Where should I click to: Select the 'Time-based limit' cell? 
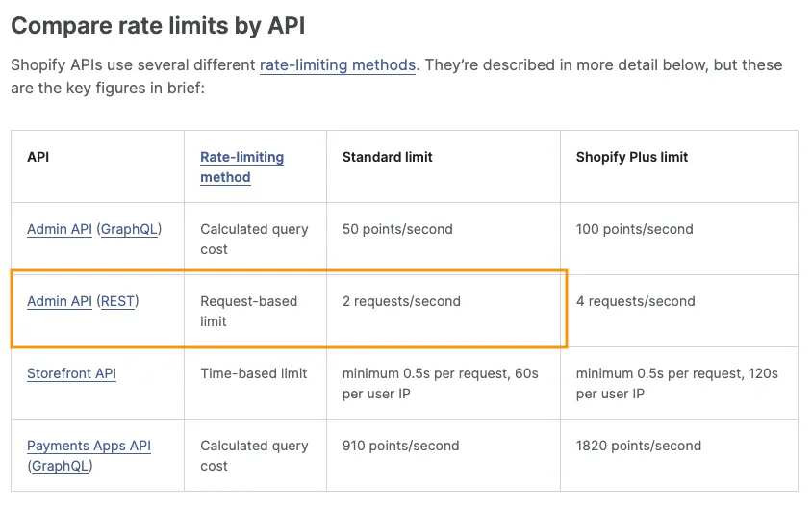pos(255,383)
